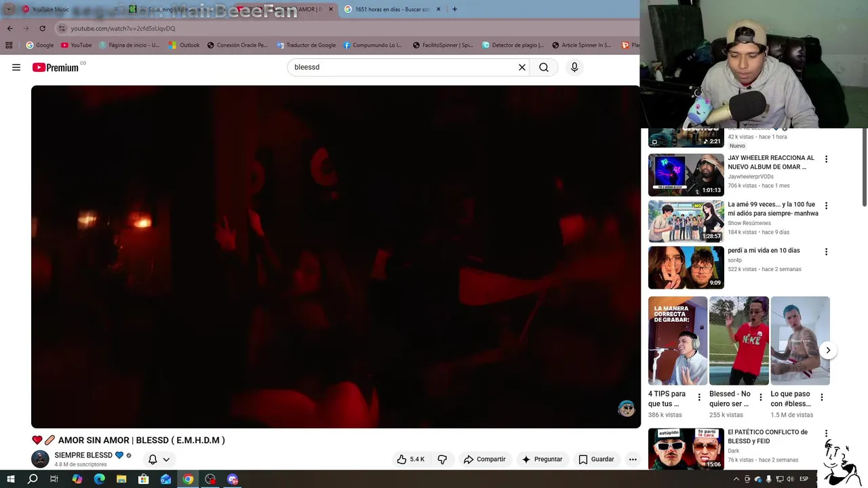
Task: Open SIEMPRE BLESSD channel name link
Action: point(83,455)
